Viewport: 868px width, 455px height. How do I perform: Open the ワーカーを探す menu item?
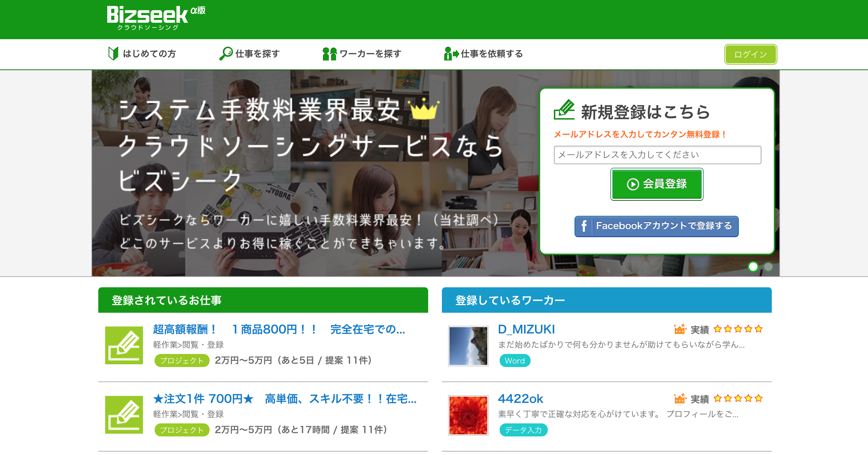[x=362, y=54]
